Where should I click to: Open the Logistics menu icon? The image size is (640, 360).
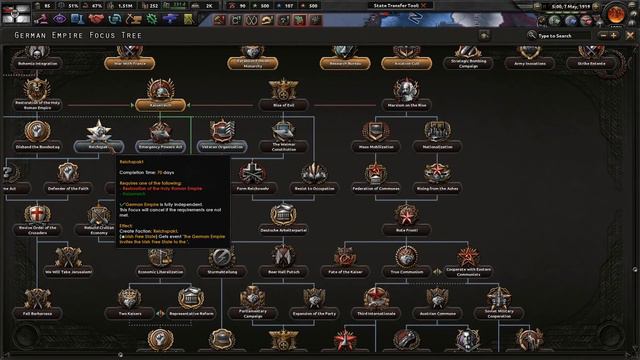tap(189, 19)
